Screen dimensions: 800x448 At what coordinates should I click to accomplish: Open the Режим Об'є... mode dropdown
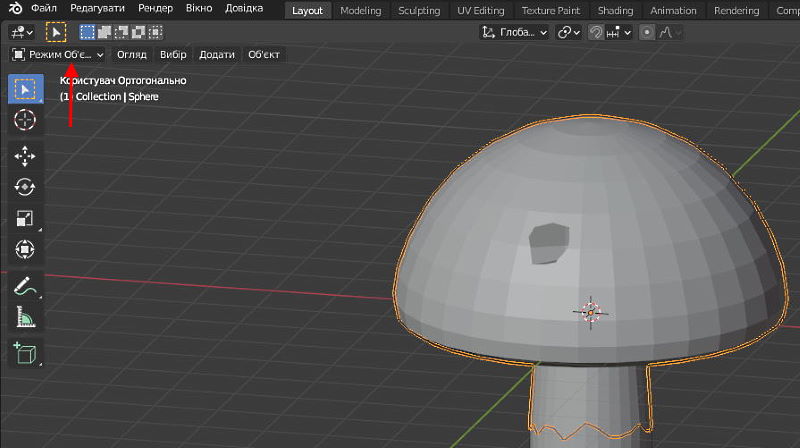tap(58, 55)
